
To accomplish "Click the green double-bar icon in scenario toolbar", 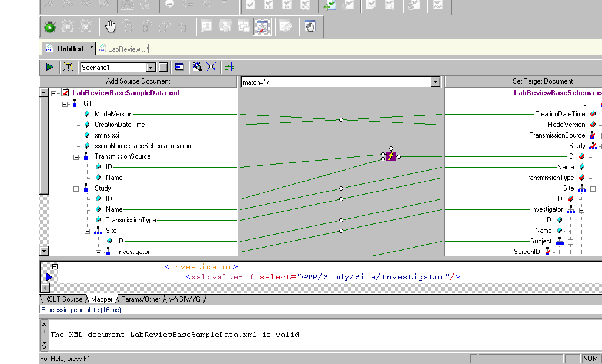I will tap(229, 67).
